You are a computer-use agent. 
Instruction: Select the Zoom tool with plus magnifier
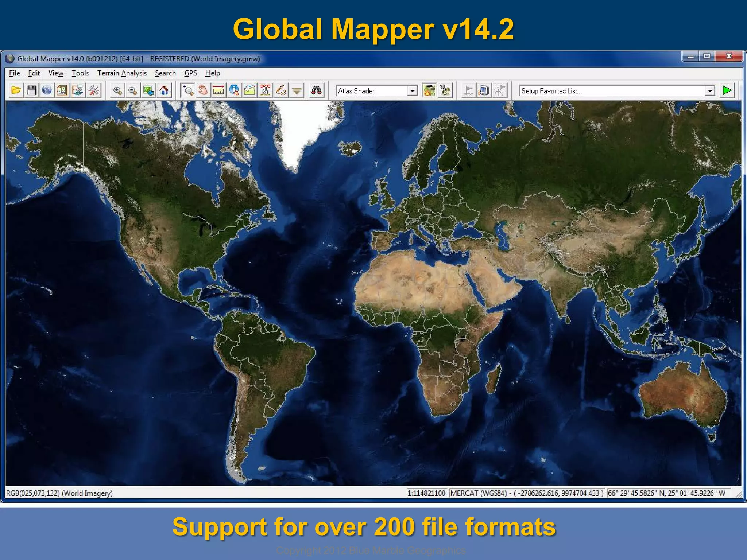point(188,90)
